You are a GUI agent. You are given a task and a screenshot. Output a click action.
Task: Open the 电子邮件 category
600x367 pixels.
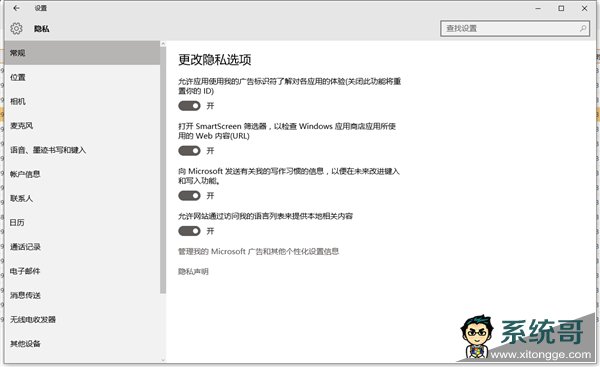pyautogui.click(x=82, y=271)
